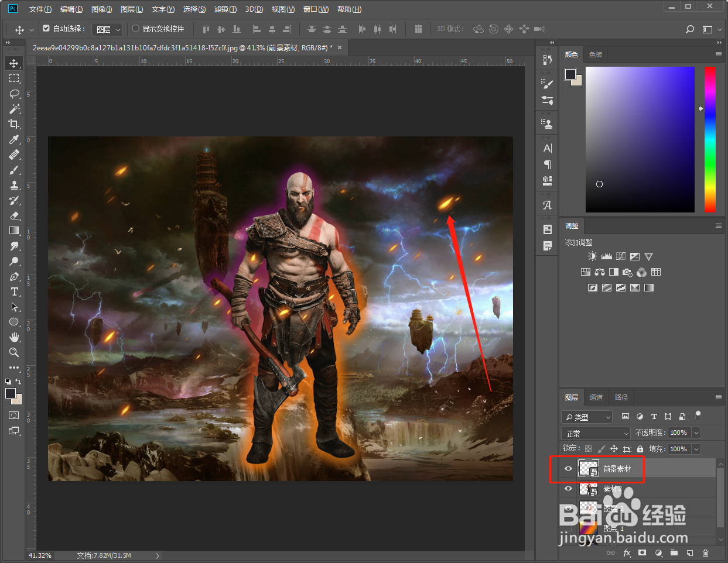Select the Pen tool
Screen dimensions: 728x563
tap(14, 276)
